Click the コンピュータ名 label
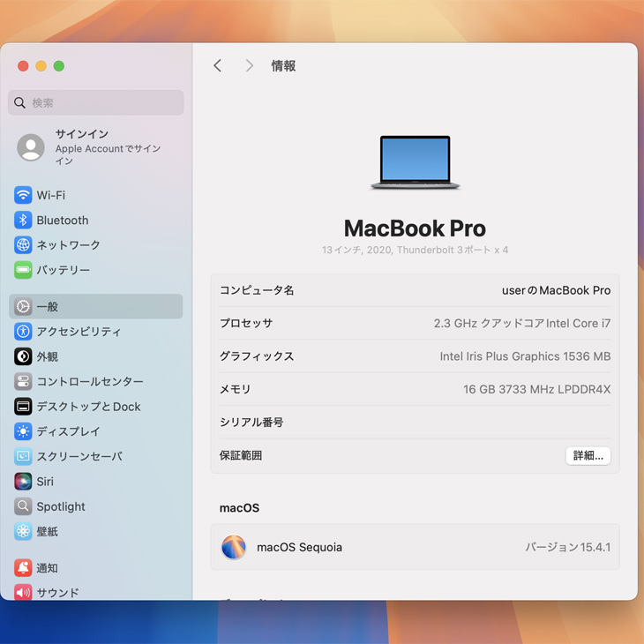Viewport: 644px width, 644px height. 257,290
